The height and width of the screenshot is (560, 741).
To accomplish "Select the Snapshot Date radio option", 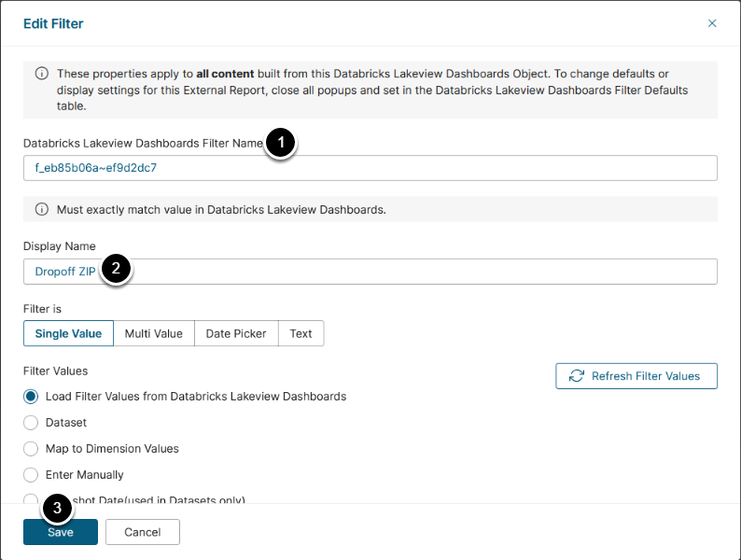I will [x=32, y=499].
